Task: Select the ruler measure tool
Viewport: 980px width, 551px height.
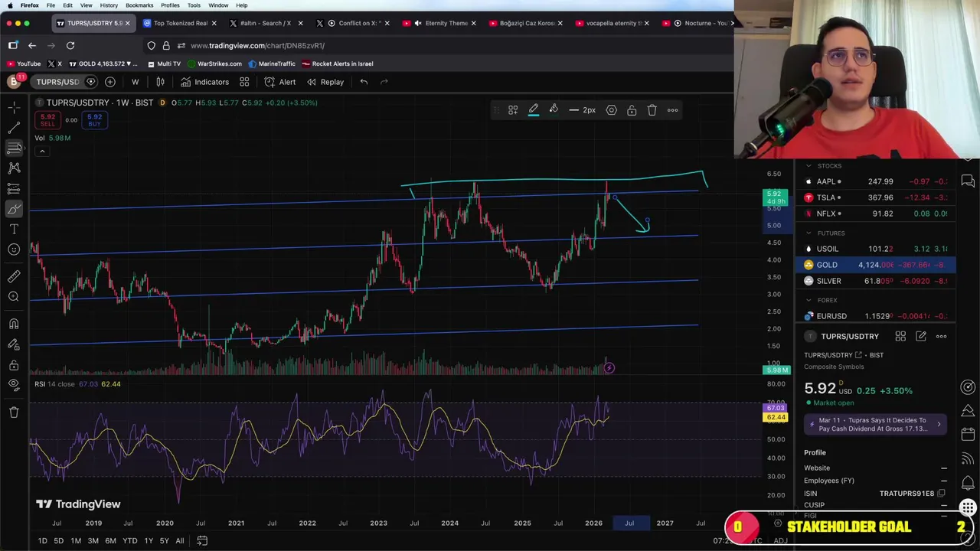Action: point(14,276)
